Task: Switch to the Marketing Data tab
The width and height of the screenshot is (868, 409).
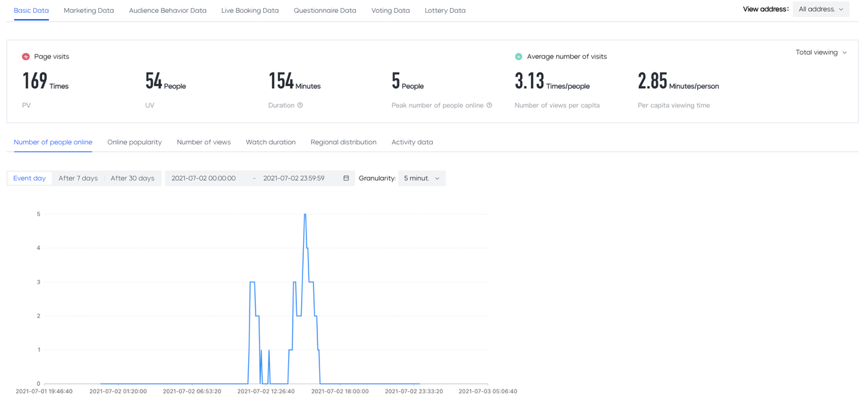Action: [x=89, y=11]
